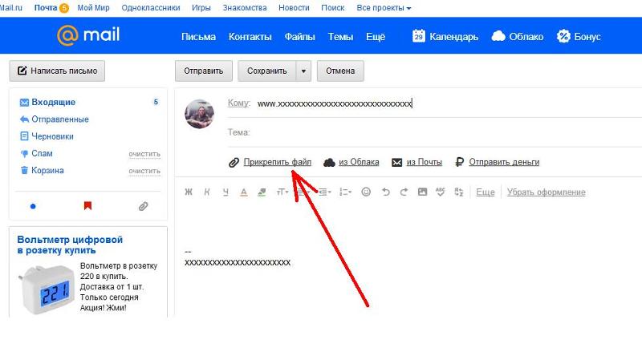Click the Почта top link
This screenshot has height=364, width=642.
(x=46, y=8)
